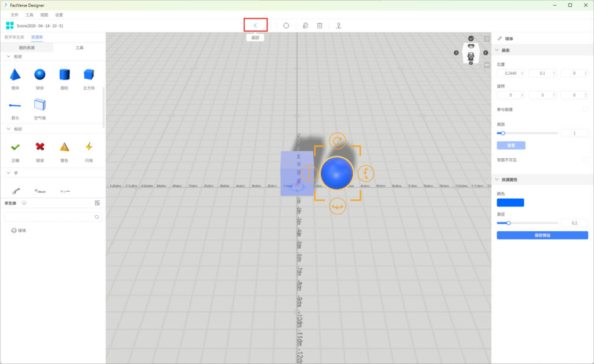This screenshot has width=594, height=364.
Task: Click the rotation X input field
Action: coord(510,95)
